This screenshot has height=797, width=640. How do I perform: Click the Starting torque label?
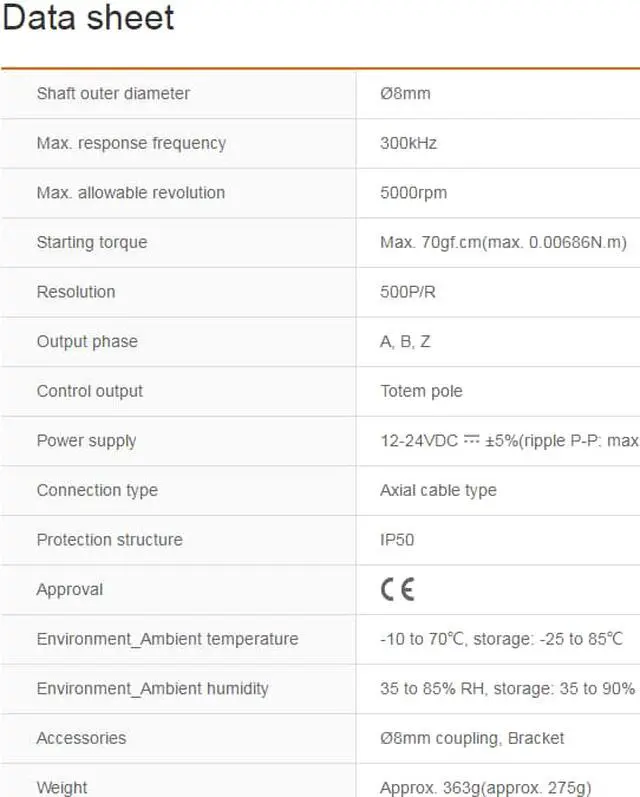[x=91, y=242]
